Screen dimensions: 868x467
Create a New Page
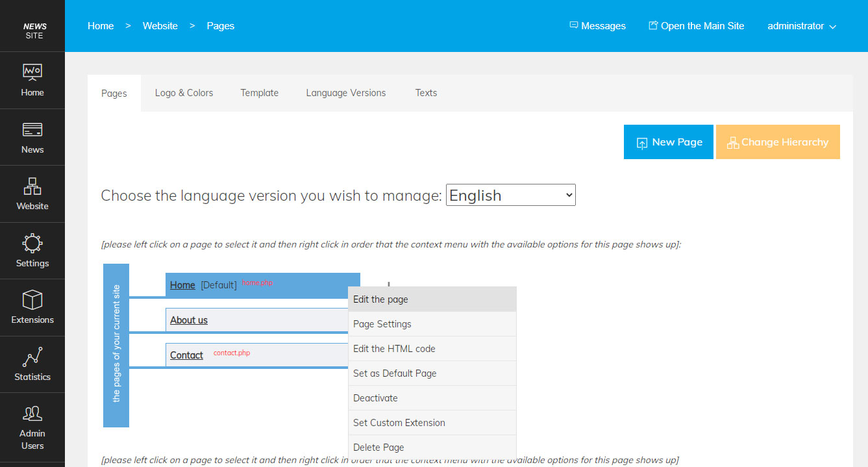tap(668, 142)
